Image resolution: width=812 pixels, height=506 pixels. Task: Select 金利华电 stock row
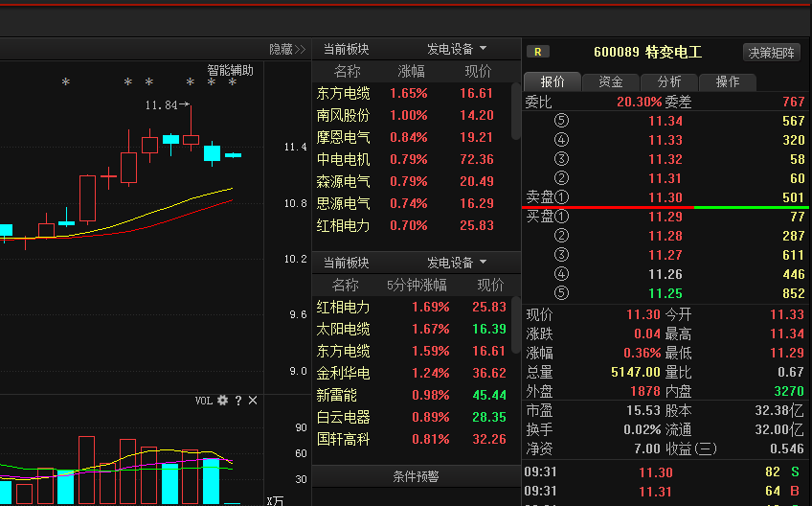point(411,373)
